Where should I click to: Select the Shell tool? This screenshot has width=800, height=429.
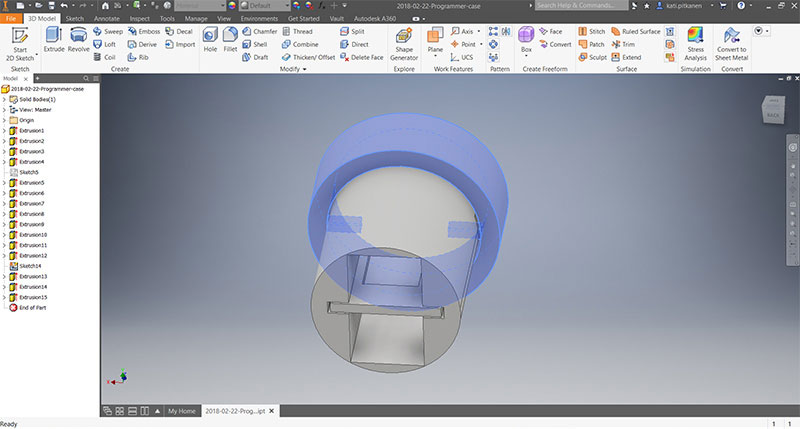click(x=255, y=44)
